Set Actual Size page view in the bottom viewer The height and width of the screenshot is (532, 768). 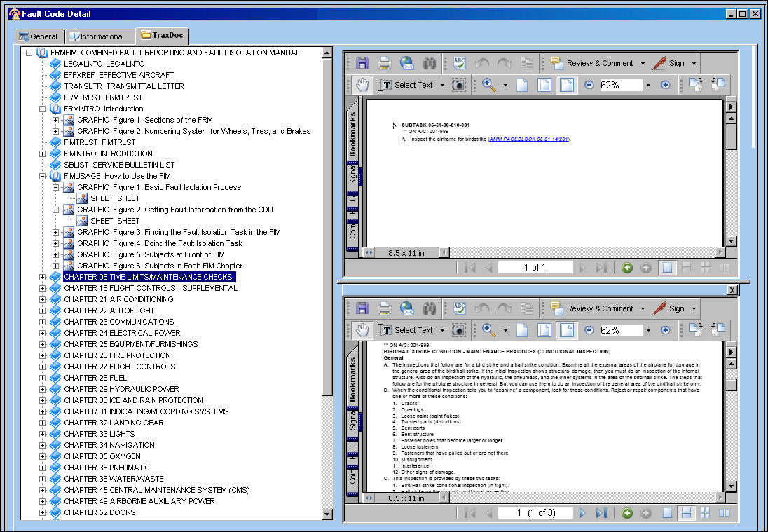tap(522, 330)
